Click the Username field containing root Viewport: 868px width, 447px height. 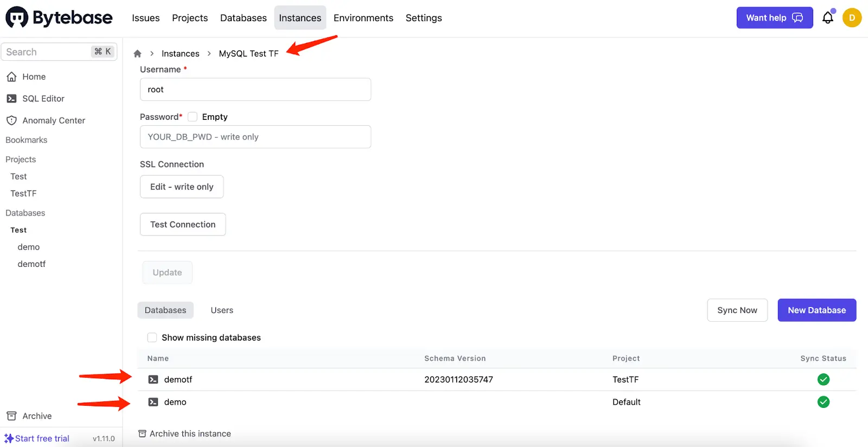point(256,90)
